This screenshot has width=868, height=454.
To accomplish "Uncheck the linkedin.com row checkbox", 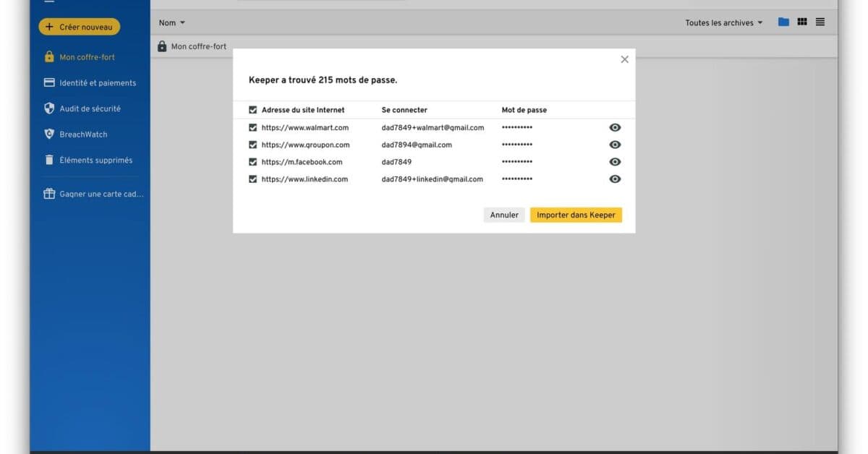I will pos(252,179).
